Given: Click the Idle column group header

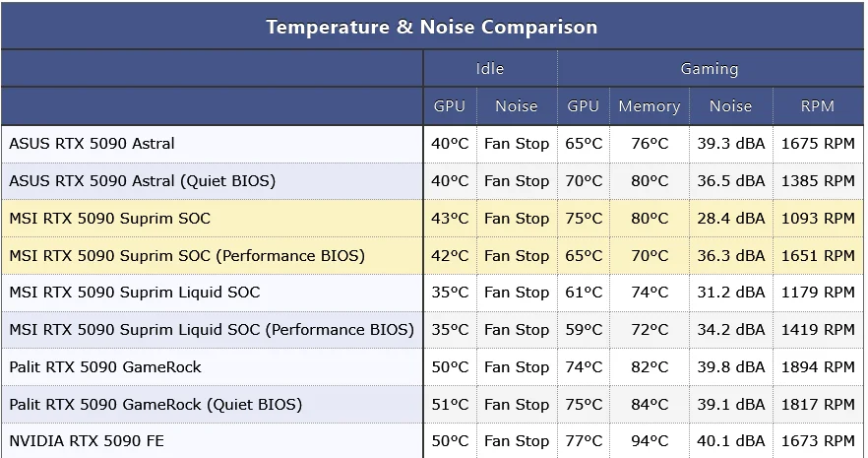Looking at the screenshot, I should coord(489,69).
